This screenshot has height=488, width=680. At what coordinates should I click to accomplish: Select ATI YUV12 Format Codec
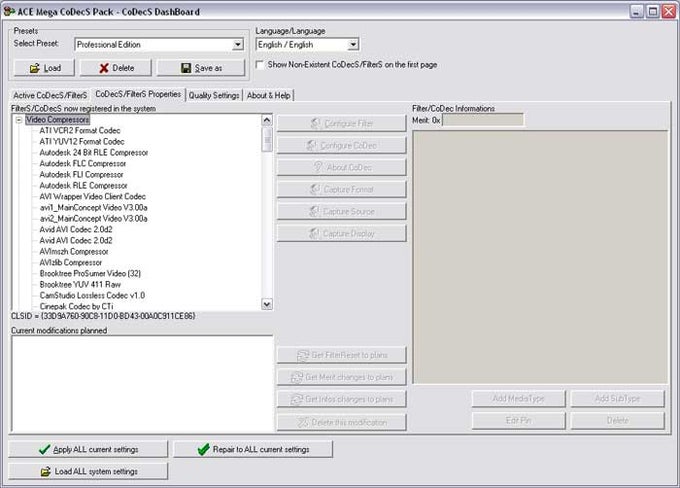(82, 141)
